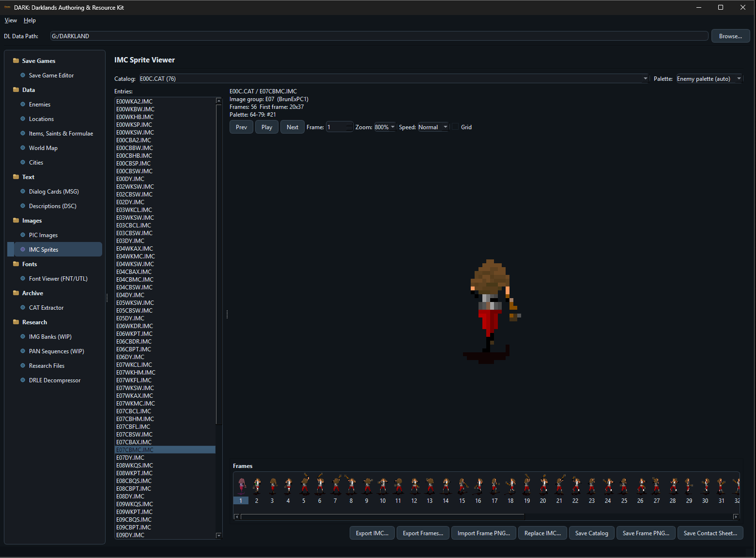This screenshot has height=558, width=756.
Task: Open PIC Images viewer
Action: tap(43, 235)
